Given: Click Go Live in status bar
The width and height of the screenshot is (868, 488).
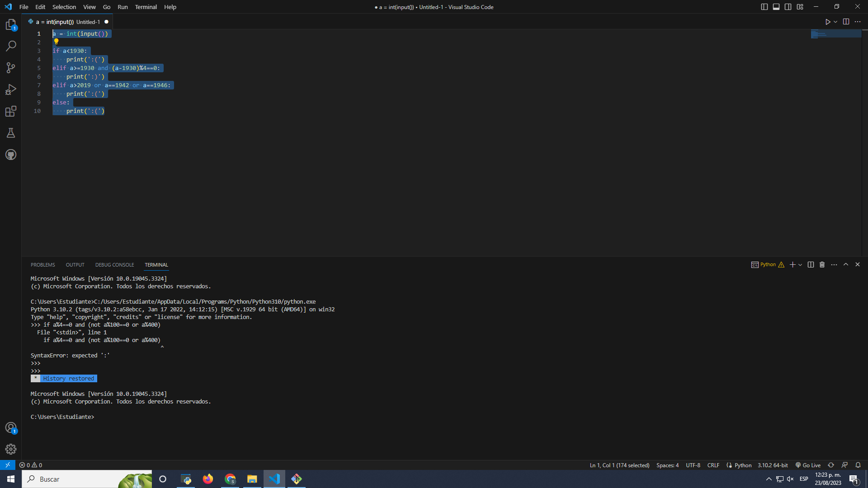Looking at the screenshot, I should [x=808, y=465].
